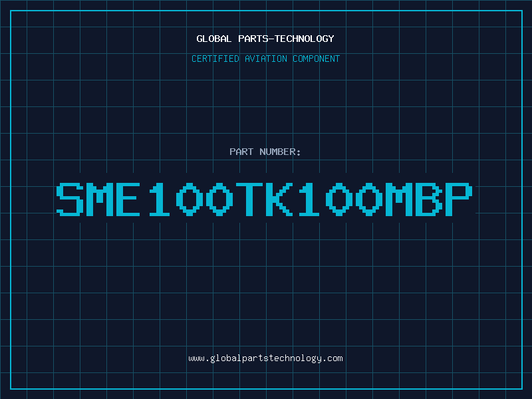This screenshot has width=532, height=399.
Task: Click the large letter S starting the part number
Action: click(x=70, y=199)
